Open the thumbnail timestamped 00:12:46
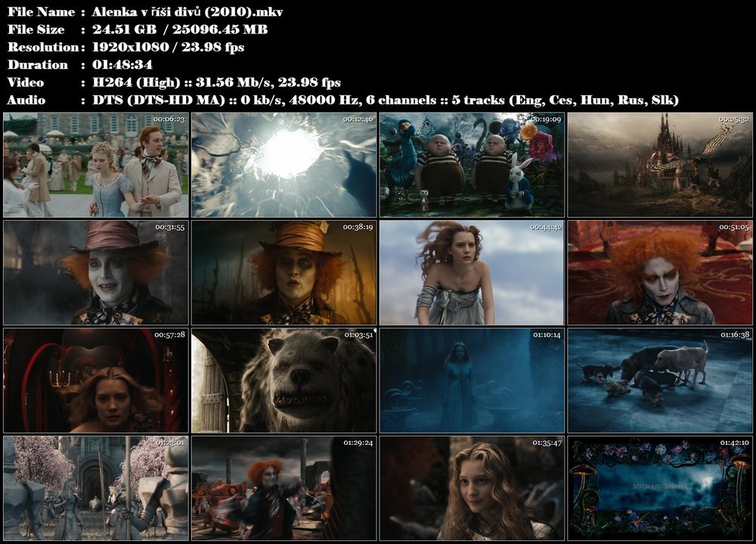The width and height of the screenshot is (756, 544). (x=284, y=165)
